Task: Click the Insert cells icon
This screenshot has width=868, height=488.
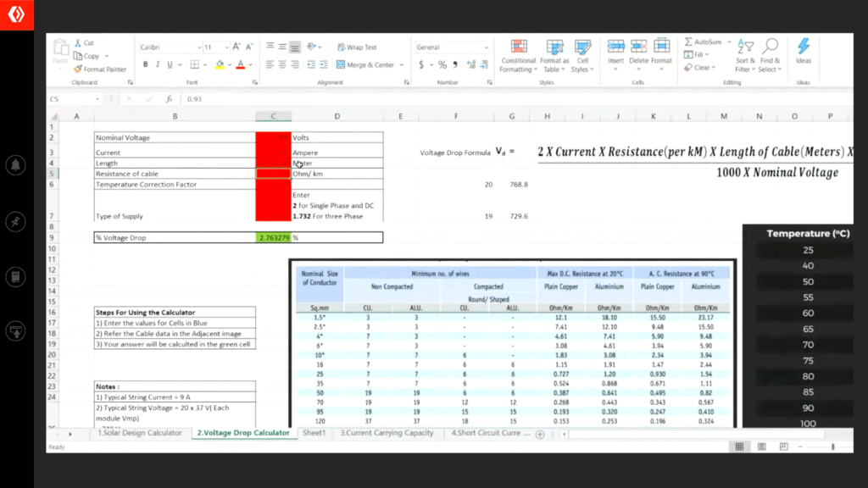Action: point(615,49)
